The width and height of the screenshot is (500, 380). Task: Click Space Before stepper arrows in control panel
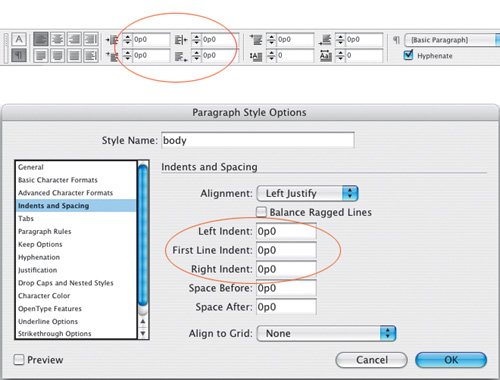coord(272,40)
